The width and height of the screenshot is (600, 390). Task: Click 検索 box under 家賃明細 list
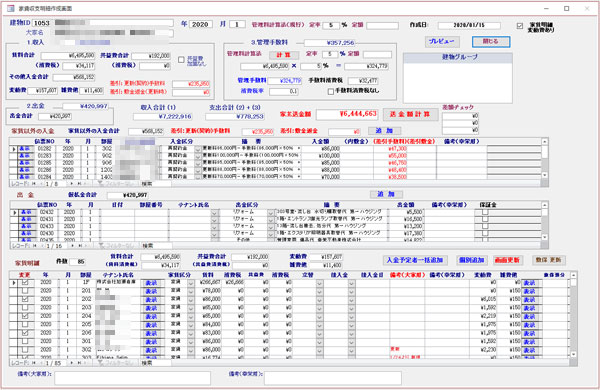point(156,363)
